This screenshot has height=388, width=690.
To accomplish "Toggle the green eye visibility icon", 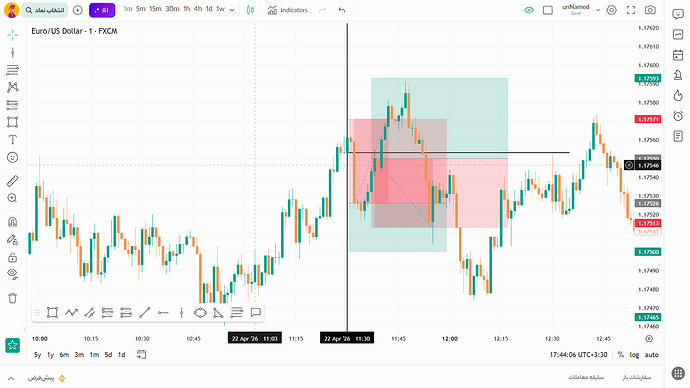I will (529, 10).
